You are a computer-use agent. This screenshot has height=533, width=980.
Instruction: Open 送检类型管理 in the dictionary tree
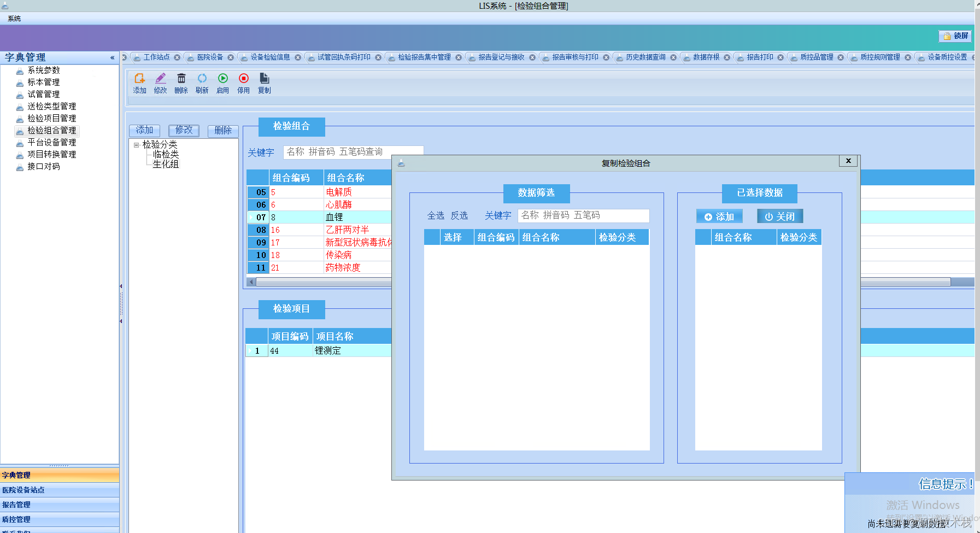tap(52, 107)
